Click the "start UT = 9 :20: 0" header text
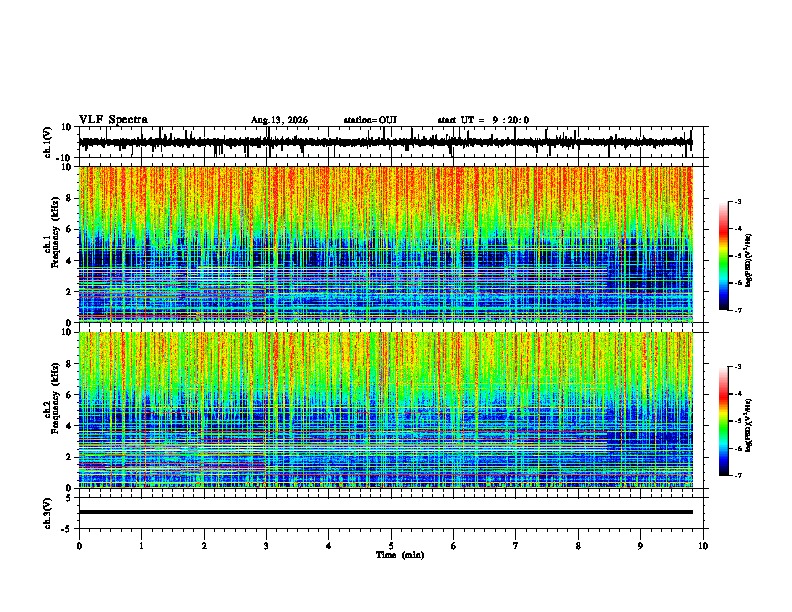This screenshot has height=612, width=792. click(x=483, y=120)
